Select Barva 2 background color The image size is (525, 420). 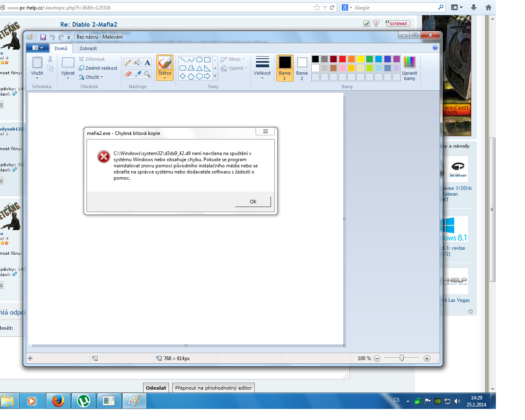(x=302, y=68)
